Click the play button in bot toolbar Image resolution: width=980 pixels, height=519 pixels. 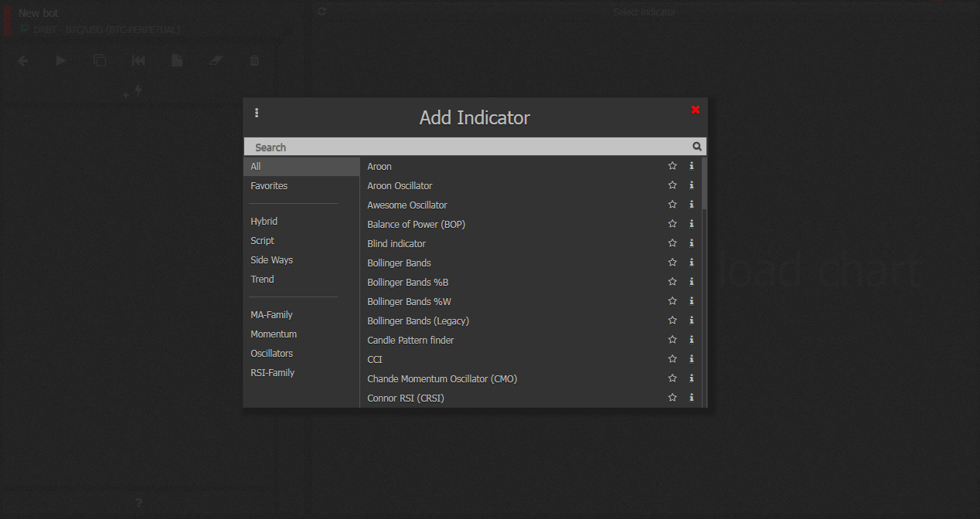pyautogui.click(x=61, y=60)
